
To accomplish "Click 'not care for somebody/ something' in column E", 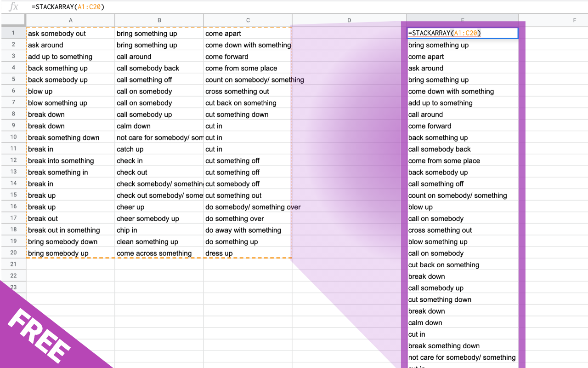I will click(463, 357).
